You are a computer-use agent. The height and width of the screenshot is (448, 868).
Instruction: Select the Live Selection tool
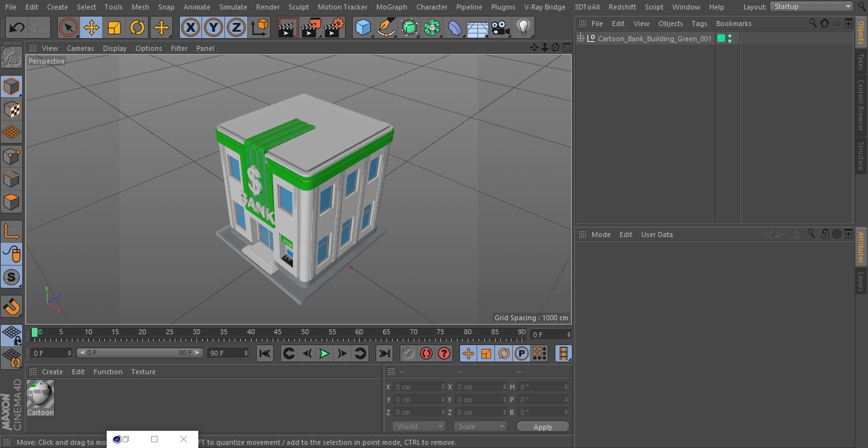tap(68, 27)
